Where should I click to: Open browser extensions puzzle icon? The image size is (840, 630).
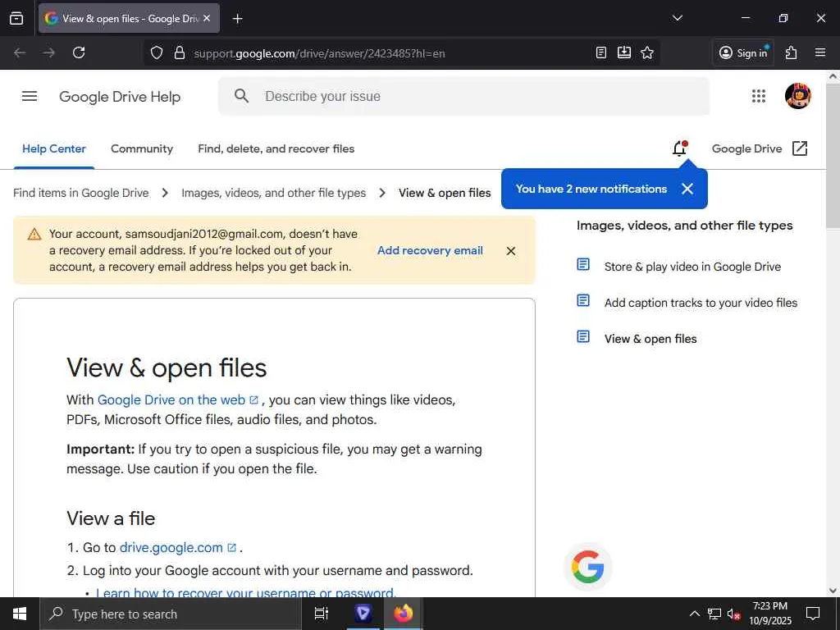[x=792, y=52]
